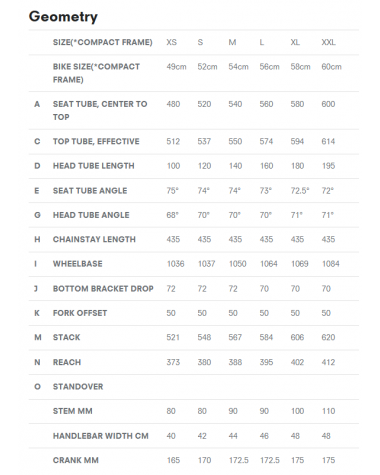Click the Stem MM 110 value
The height and width of the screenshot is (475, 380).
(x=328, y=411)
